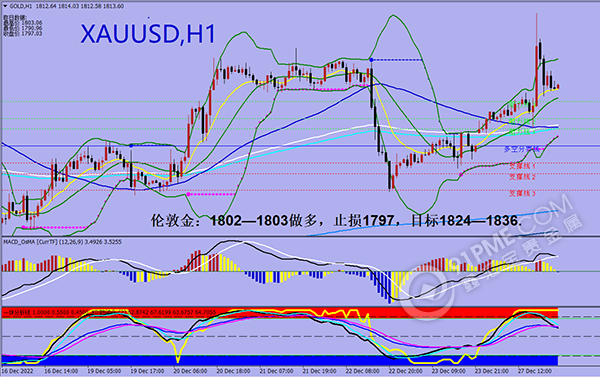Click the blue dot marker near 19 Dec 17:00

point(131,146)
